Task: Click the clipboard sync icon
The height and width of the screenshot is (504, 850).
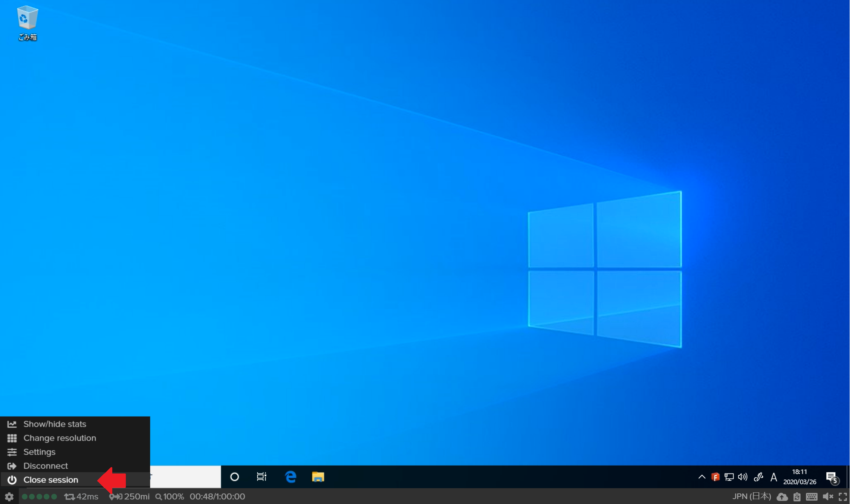Action: (x=797, y=497)
